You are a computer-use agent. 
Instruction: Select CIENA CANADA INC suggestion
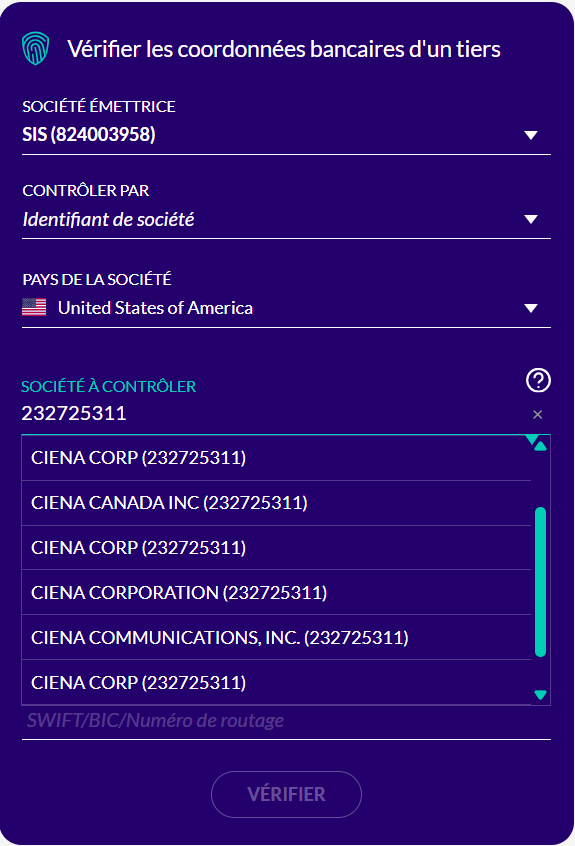click(276, 503)
